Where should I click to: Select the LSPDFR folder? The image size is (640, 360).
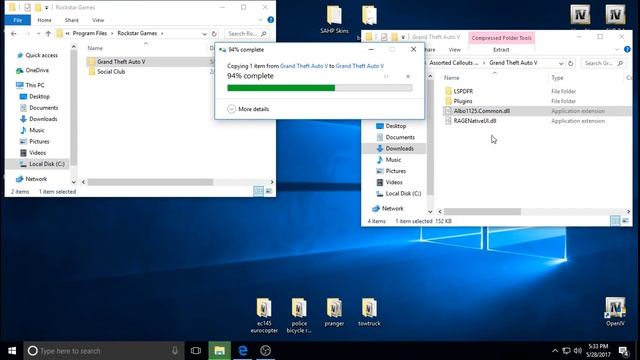463,91
